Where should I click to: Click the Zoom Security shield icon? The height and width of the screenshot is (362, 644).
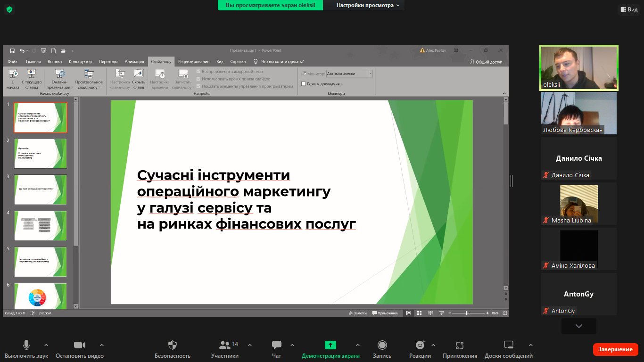pyautogui.click(x=173, y=346)
